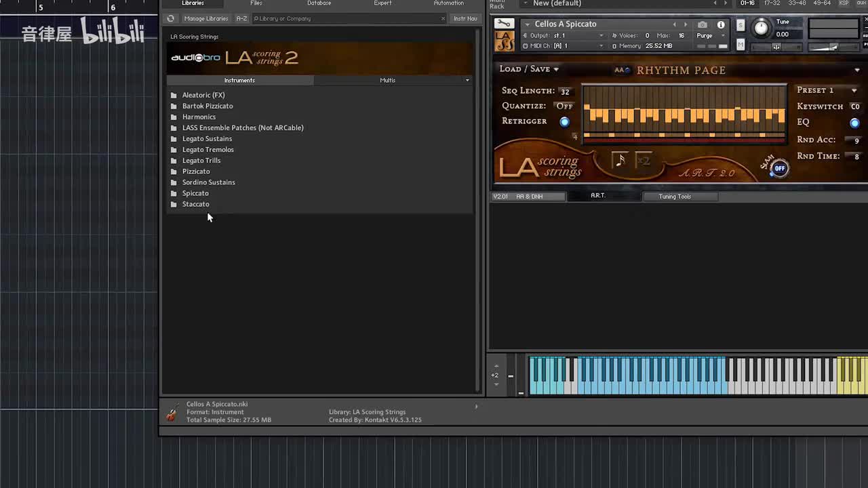Switch to the Automation tab

(x=448, y=3)
